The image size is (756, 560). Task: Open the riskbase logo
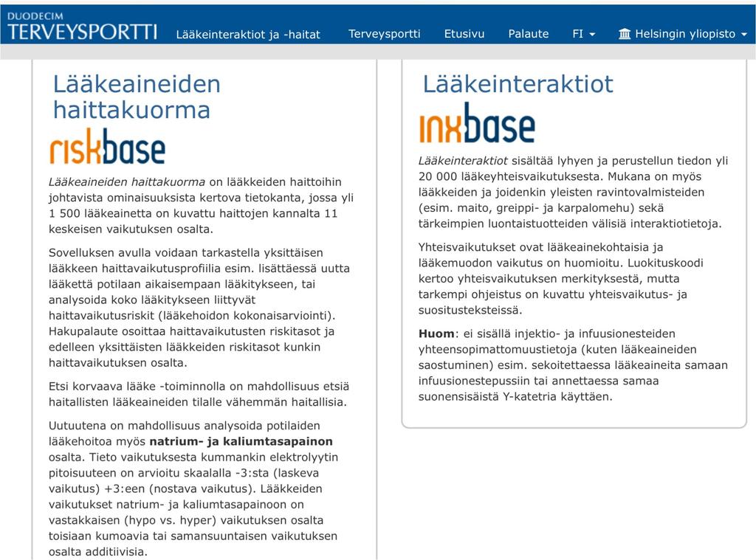point(108,147)
